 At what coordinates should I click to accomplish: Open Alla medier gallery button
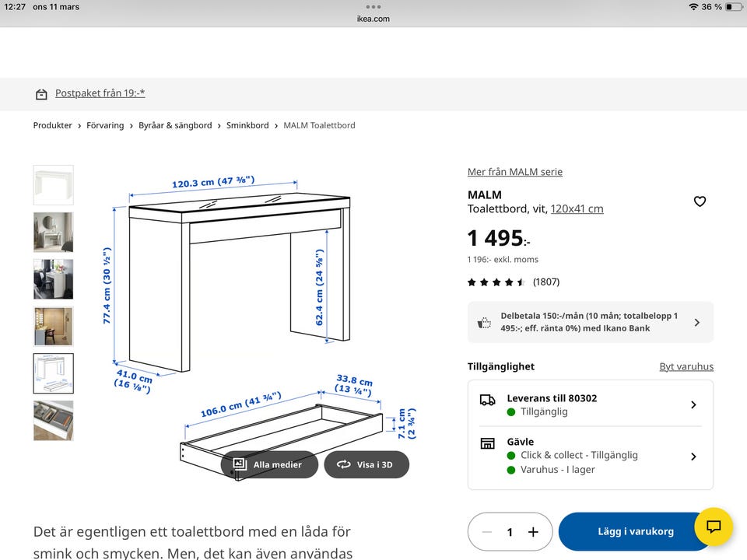269,464
